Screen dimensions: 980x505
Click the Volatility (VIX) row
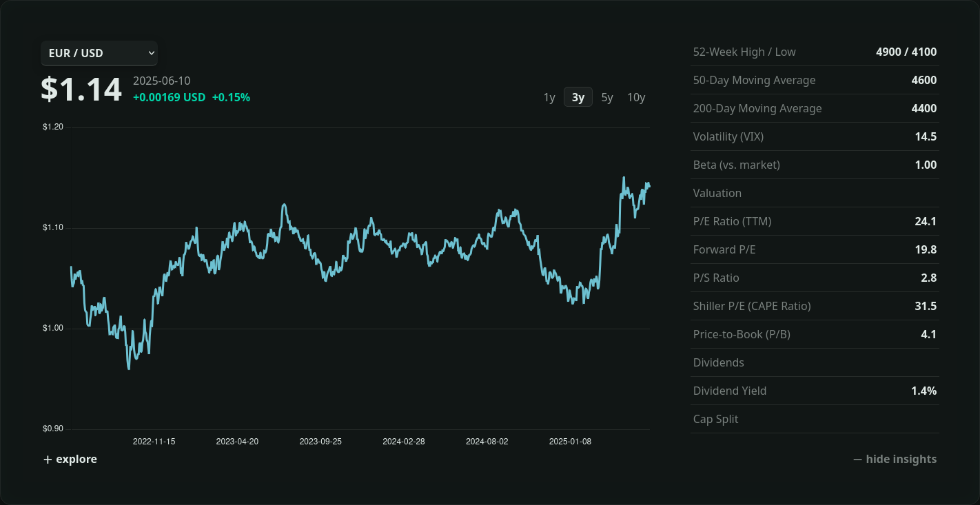tap(814, 136)
